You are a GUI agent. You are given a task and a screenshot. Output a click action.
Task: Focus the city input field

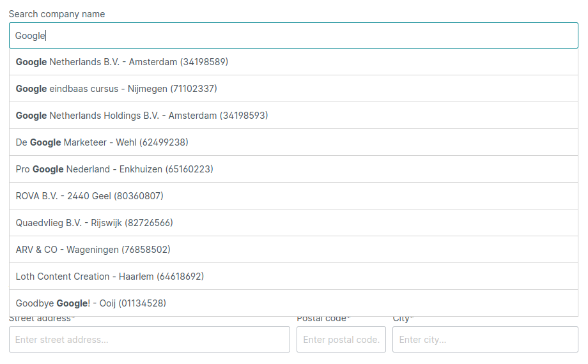coord(485,340)
